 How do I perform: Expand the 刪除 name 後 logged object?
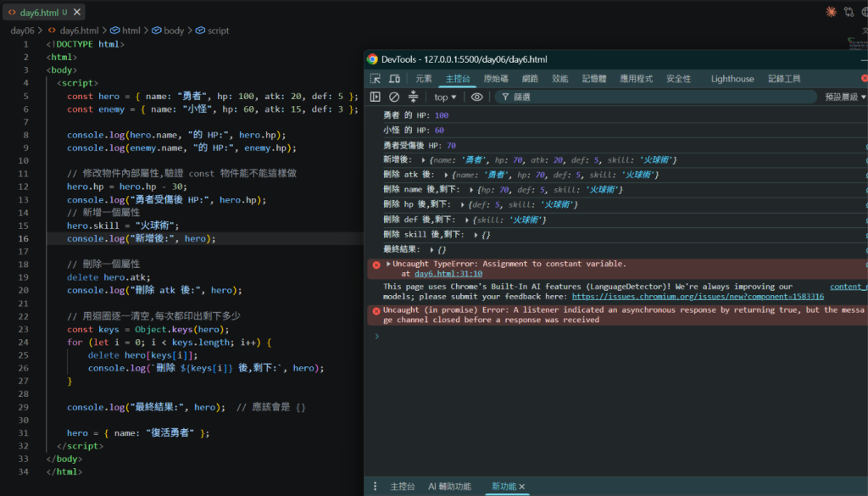point(471,190)
